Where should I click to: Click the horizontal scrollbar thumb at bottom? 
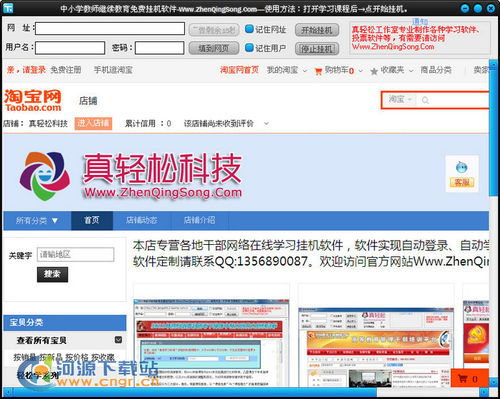pos(195,391)
